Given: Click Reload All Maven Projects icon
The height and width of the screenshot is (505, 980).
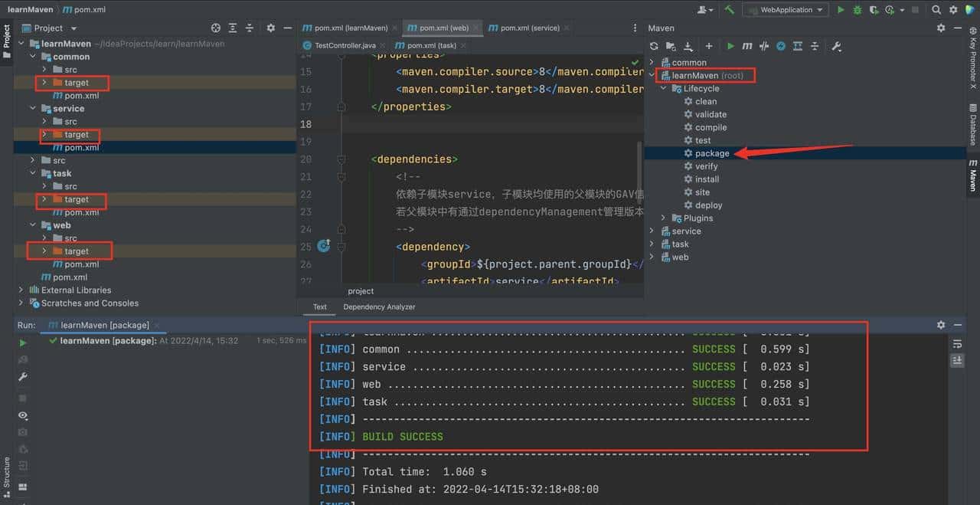Looking at the screenshot, I should coord(654,46).
